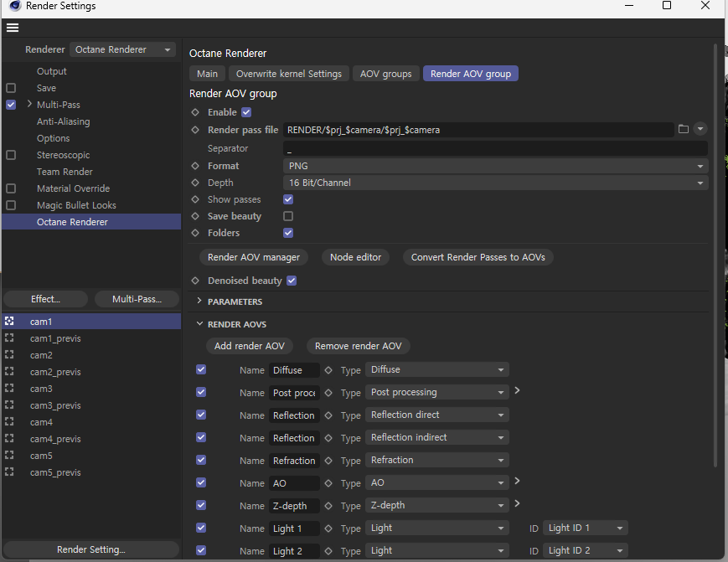Click the render setting icon beside cam3
The height and width of the screenshot is (562, 728).
pyautogui.click(x=9, y=388)
